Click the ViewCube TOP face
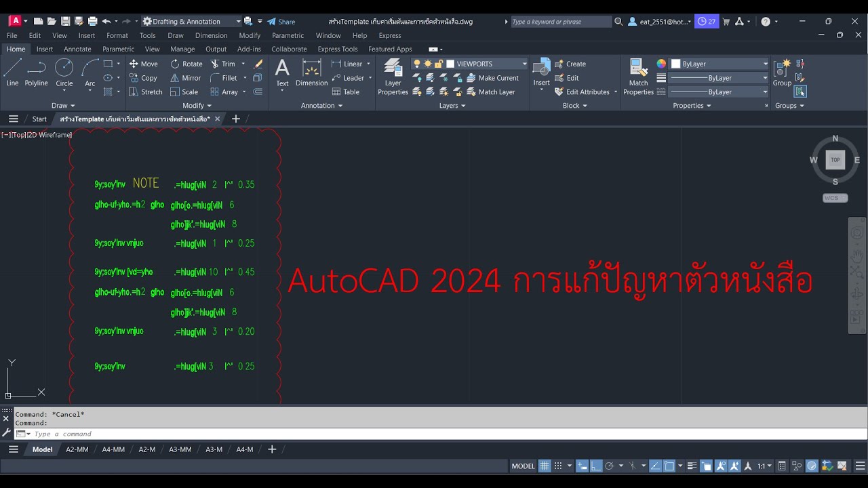 (835, 160)
